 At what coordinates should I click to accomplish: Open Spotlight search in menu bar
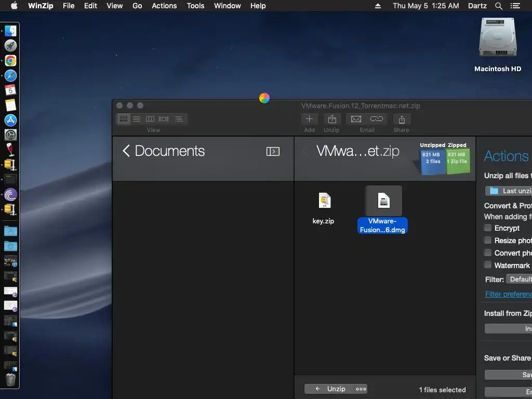click(499, 6)
